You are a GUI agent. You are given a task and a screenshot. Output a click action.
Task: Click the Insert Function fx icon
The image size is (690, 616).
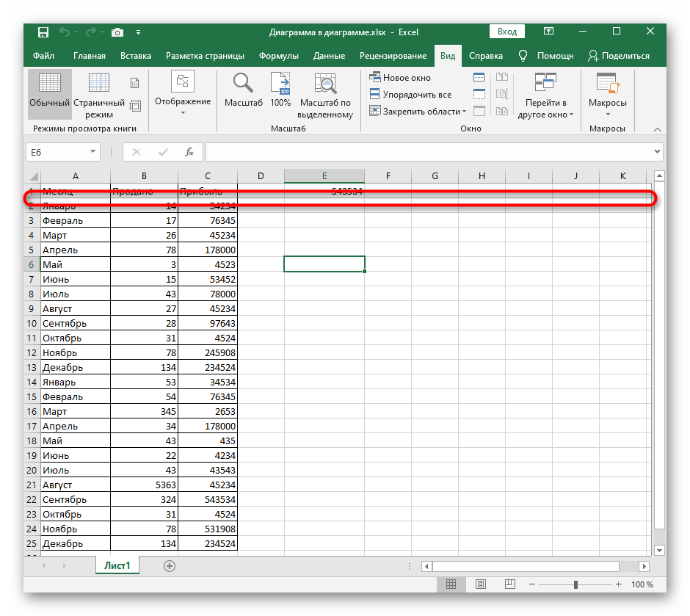click(189, 152)
